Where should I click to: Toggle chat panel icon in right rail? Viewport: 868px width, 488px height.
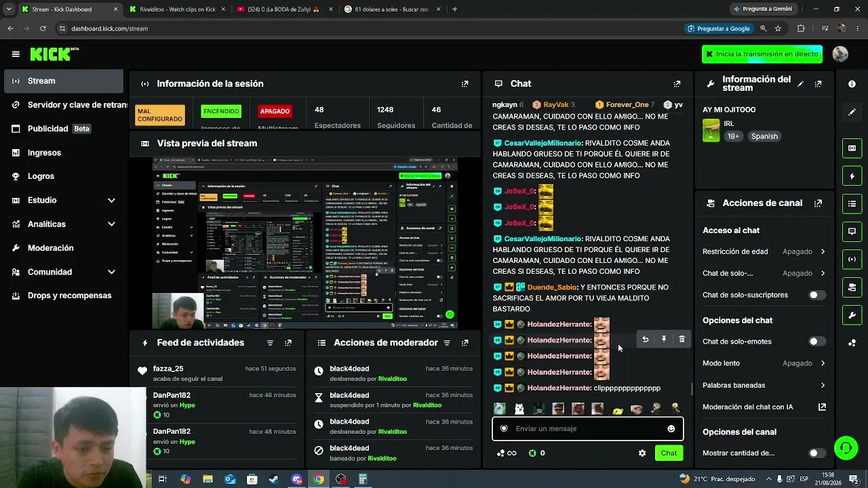[852, 232]
